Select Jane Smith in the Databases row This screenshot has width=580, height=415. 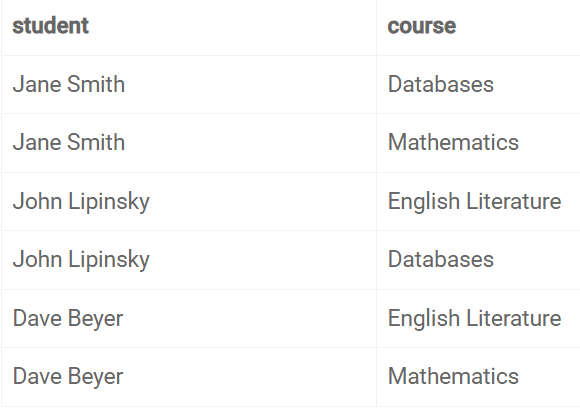tap(69, 84)
